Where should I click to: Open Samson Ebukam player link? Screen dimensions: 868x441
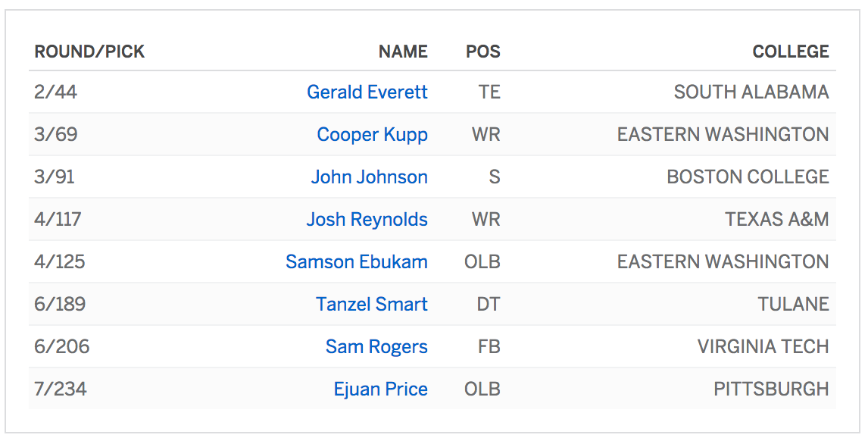[x=356, y=262]
